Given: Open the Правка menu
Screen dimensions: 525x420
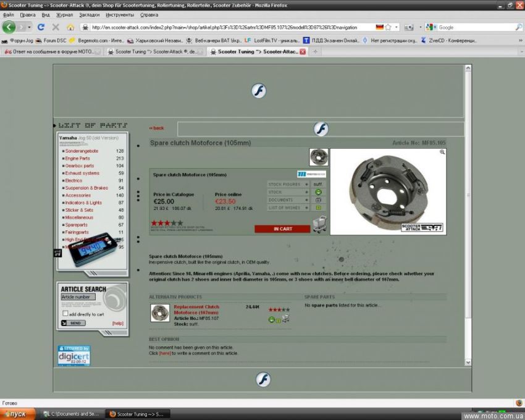Looking at the screenshot, I should pos(28,15).
